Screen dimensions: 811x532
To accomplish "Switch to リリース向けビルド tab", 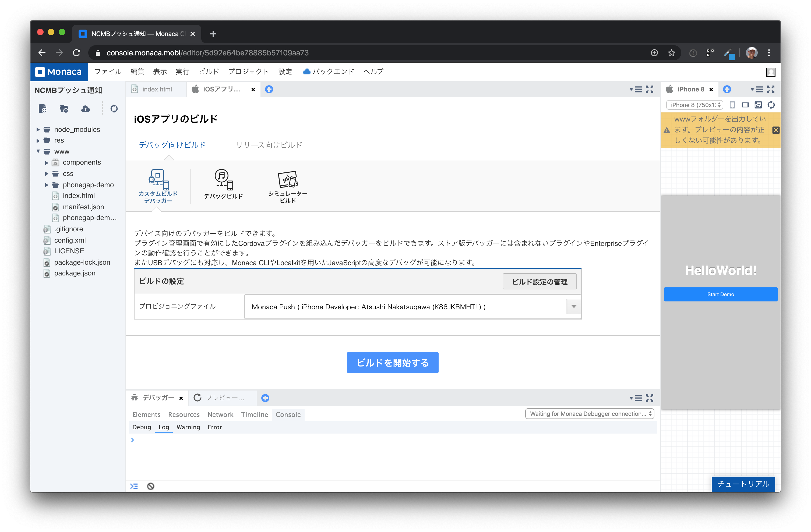I will click(x=269, y=145).
